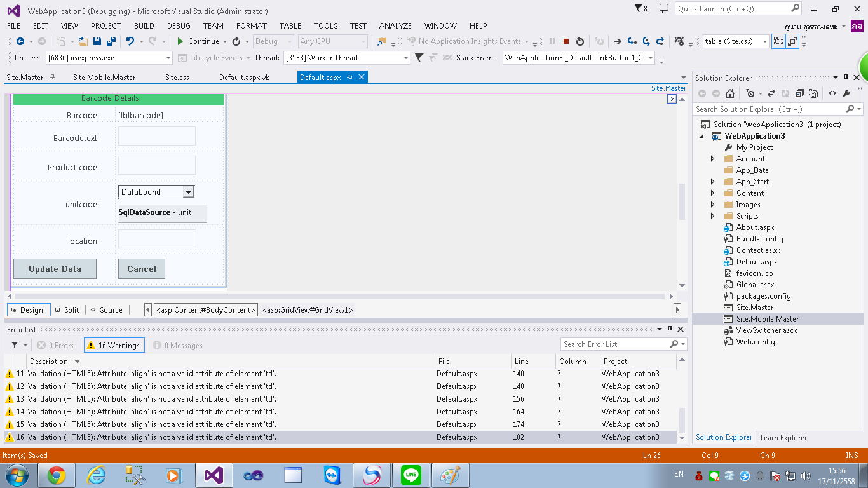This screenshot has width=868, height=488.
Task: Click the Step Into icon
Action: coord(632,41)
